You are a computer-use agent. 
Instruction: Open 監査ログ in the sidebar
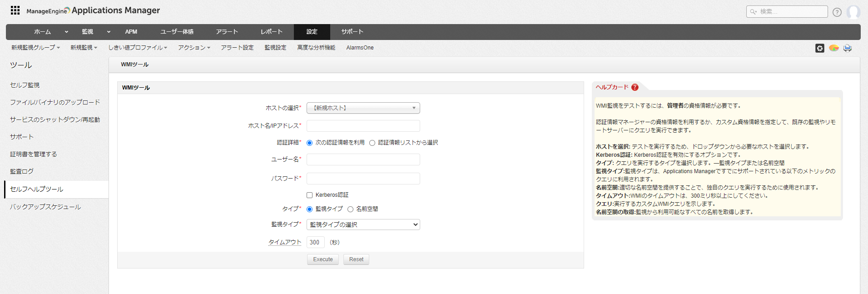click(x=22, y=172)
